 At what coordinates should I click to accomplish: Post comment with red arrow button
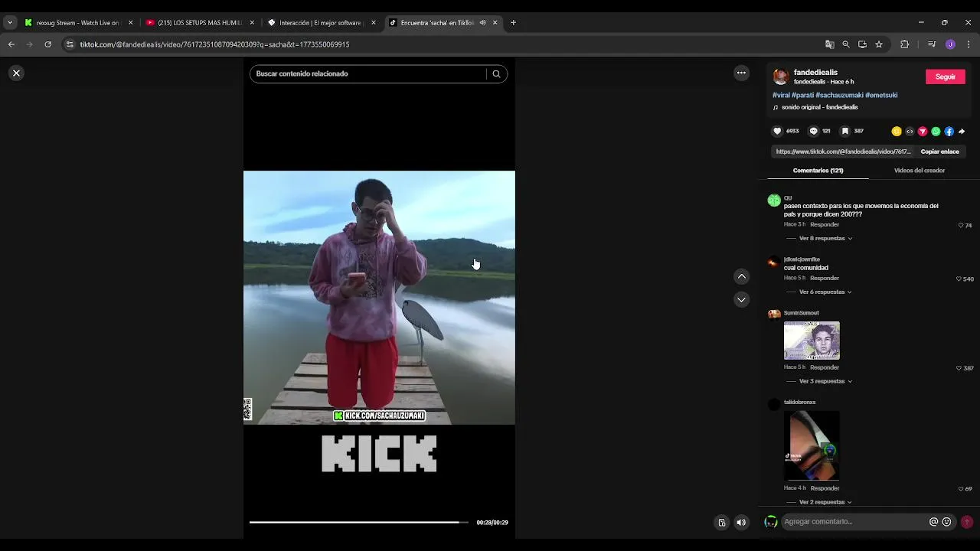click(x=966, y=522)
